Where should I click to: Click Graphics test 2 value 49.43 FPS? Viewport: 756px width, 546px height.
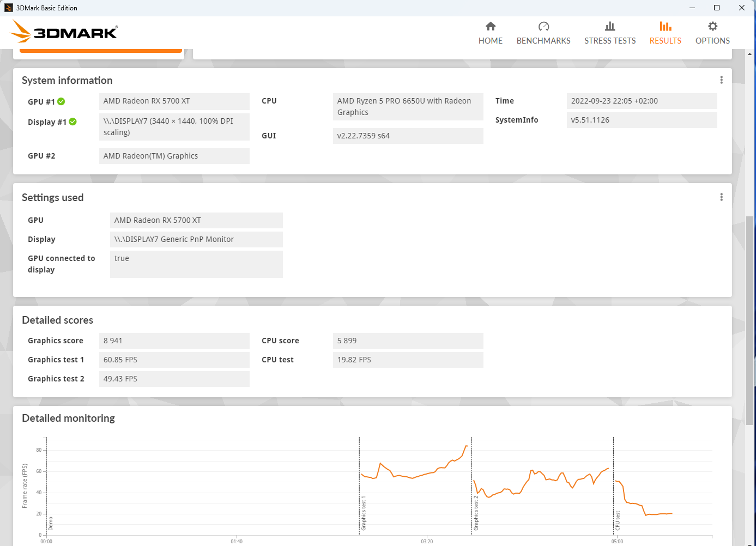[x=174, y=379]
